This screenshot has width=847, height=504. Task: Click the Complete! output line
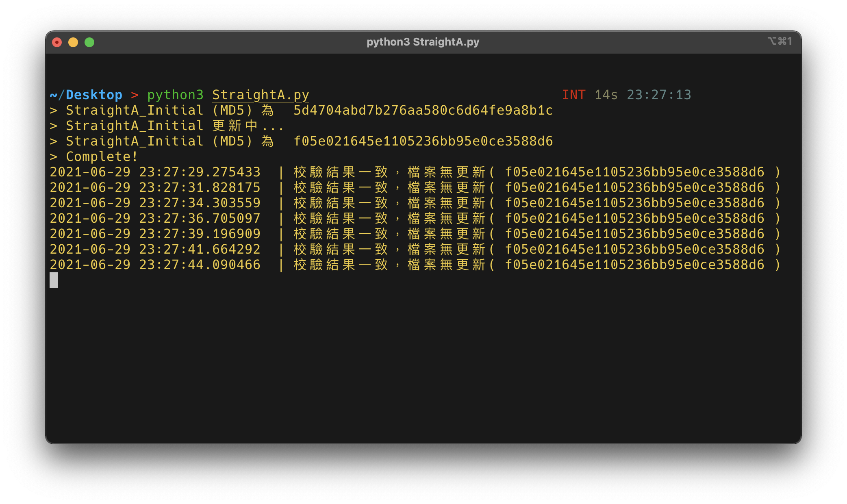tap(102, 156)
